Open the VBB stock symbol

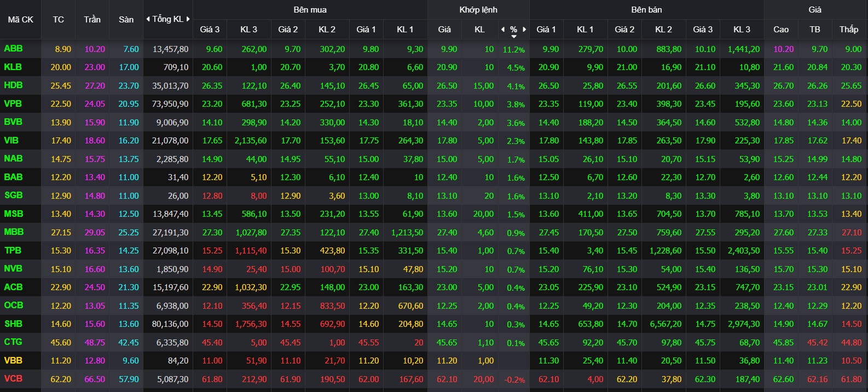point(13,360)
